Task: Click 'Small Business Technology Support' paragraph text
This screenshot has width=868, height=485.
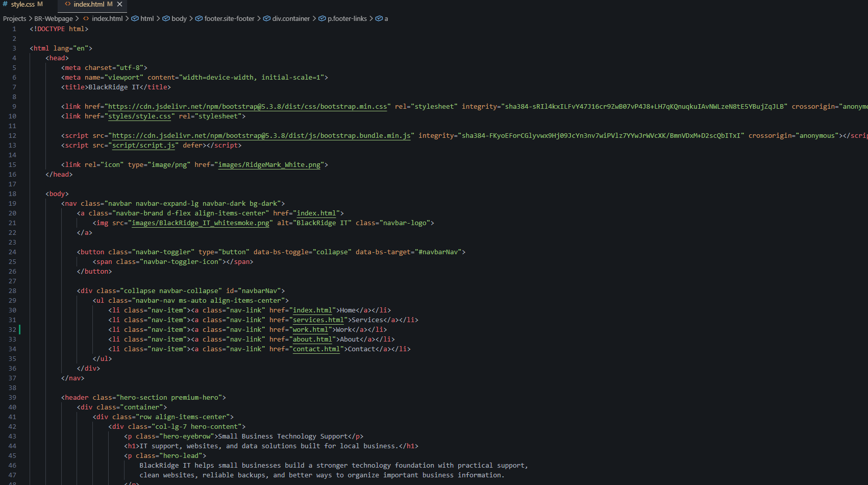Action: tap(283, 436)
